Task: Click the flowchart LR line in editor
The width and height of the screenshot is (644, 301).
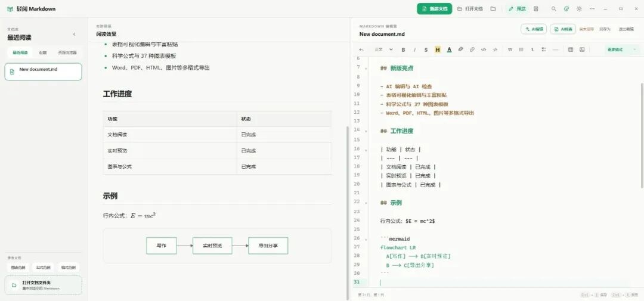Action: pyautogui.click(x=398, y=247)
